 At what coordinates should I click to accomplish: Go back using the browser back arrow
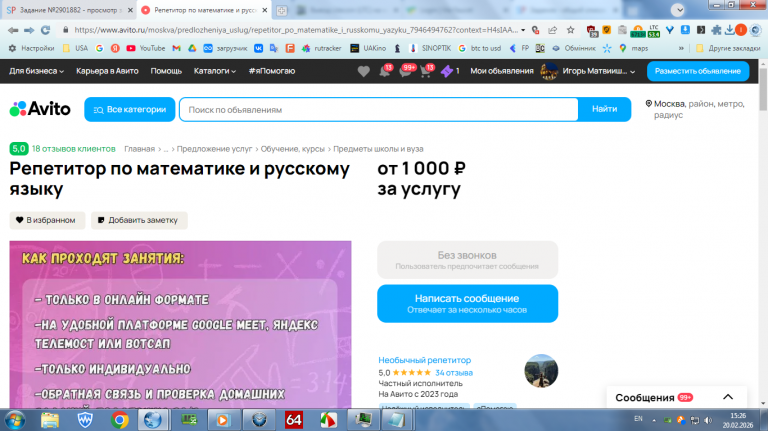[13, 30]
